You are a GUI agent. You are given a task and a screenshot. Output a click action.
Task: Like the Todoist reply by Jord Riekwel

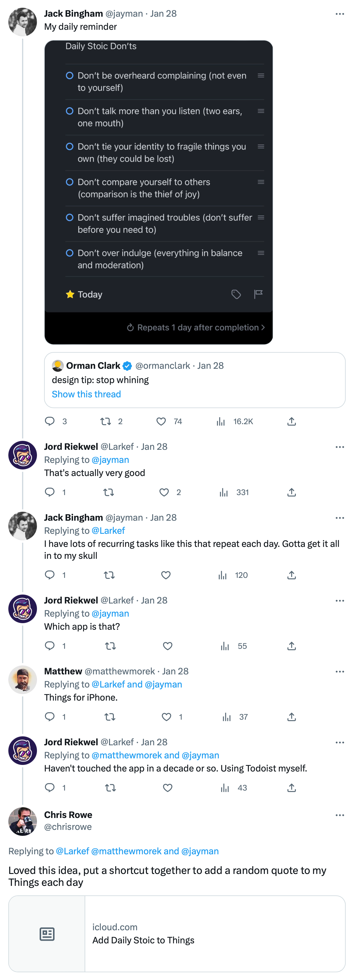pos(167,788)
